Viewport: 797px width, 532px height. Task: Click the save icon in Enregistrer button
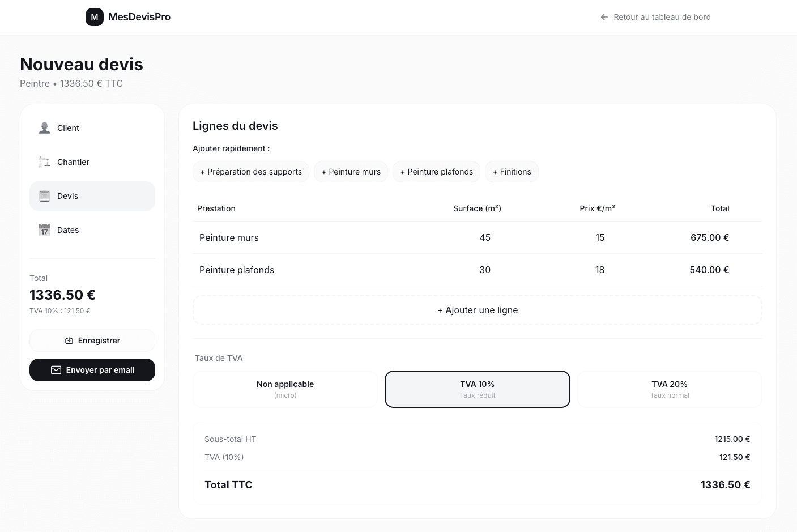[69, 340]
